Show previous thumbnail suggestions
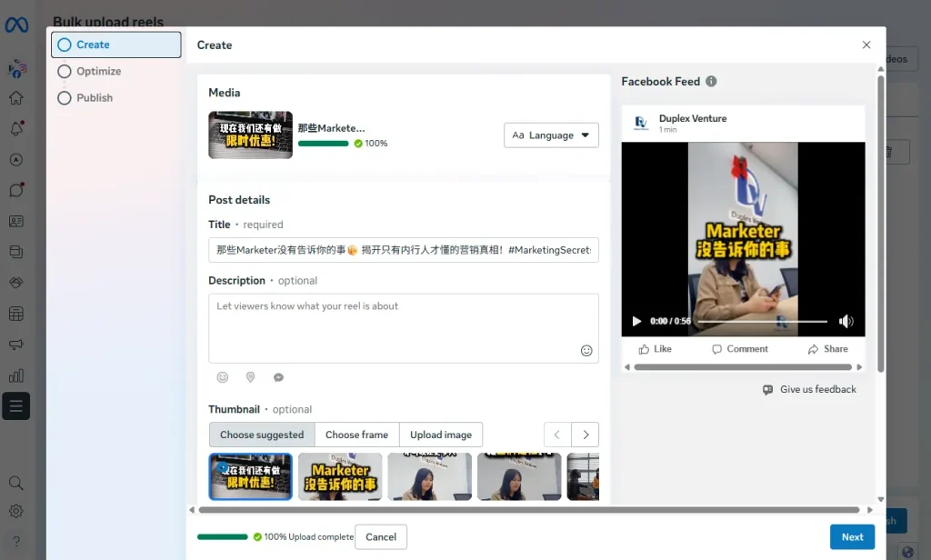 point(557,435)
